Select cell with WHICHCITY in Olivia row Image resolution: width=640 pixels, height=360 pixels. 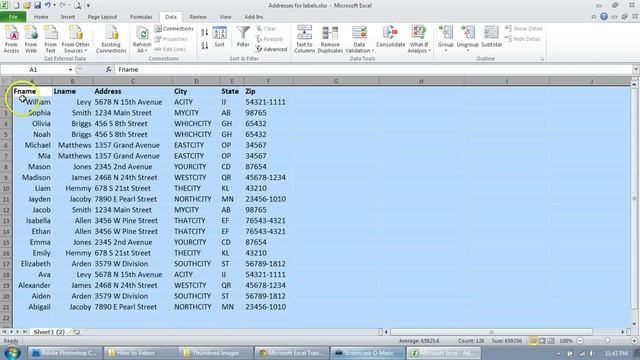[x=196, y=124]
